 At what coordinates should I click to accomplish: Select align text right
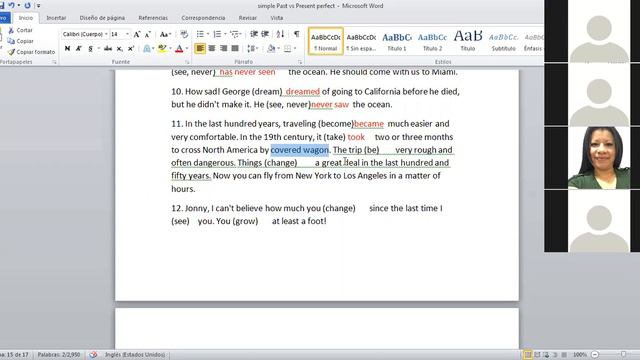(x=223, y=49)
